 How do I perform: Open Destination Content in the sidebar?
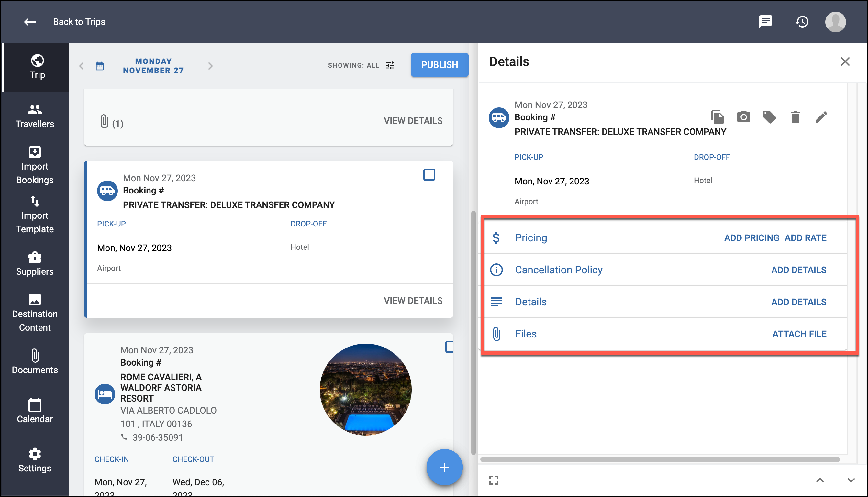point(35,313)
